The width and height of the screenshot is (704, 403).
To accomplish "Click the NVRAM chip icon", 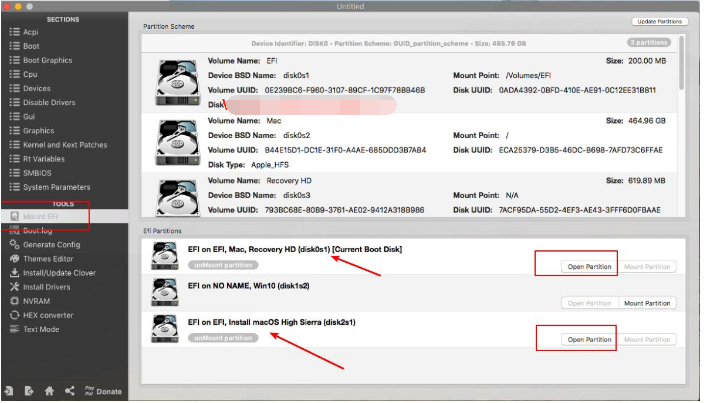I will coord(14,301).
